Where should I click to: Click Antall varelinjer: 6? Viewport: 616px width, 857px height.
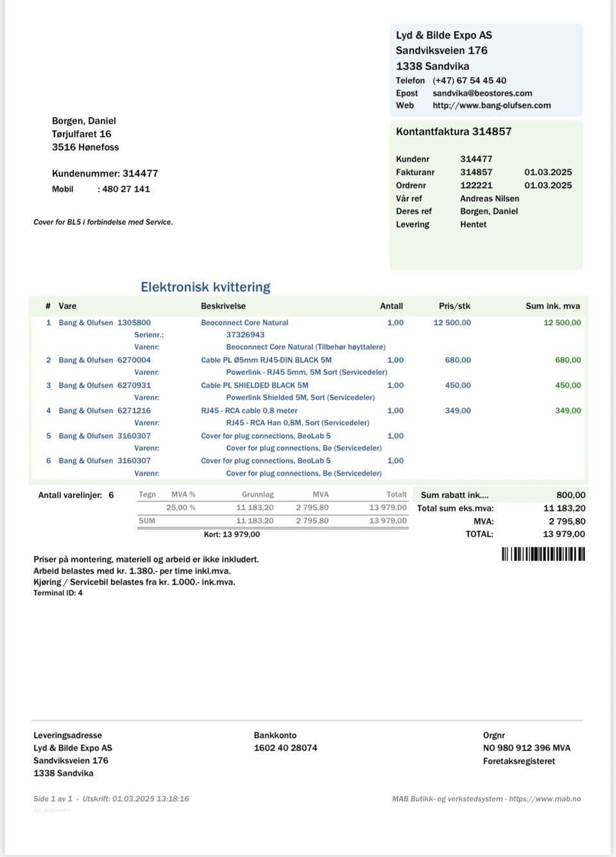tap(76, 495)
